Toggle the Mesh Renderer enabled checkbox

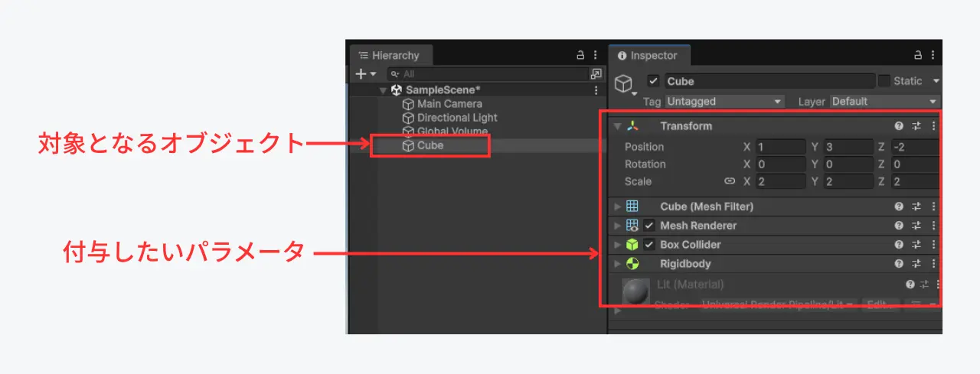(x=649, y=226)
